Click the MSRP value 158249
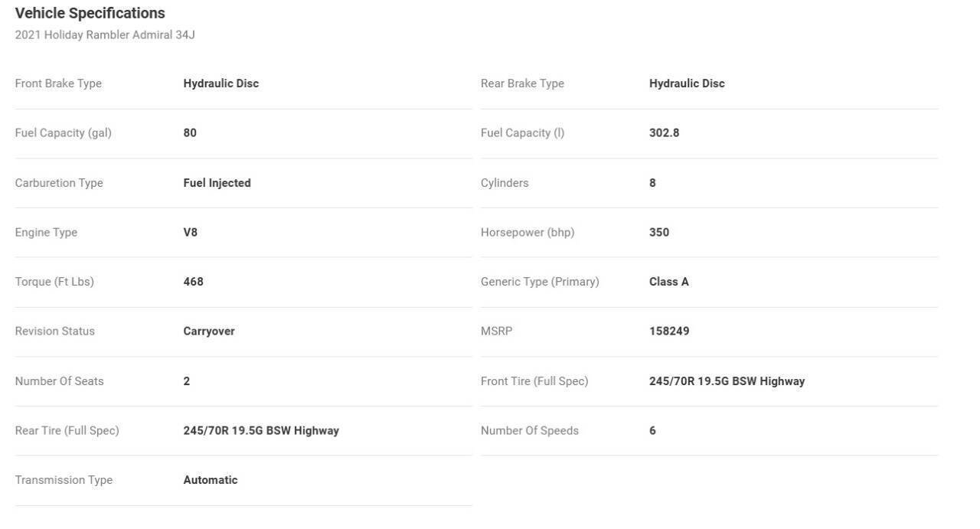This screenshot has width=980, height=529. 669,331
